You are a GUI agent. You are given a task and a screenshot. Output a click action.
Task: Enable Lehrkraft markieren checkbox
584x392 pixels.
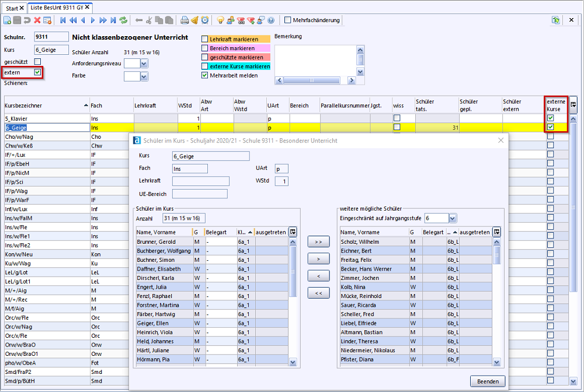click(204, 39)
